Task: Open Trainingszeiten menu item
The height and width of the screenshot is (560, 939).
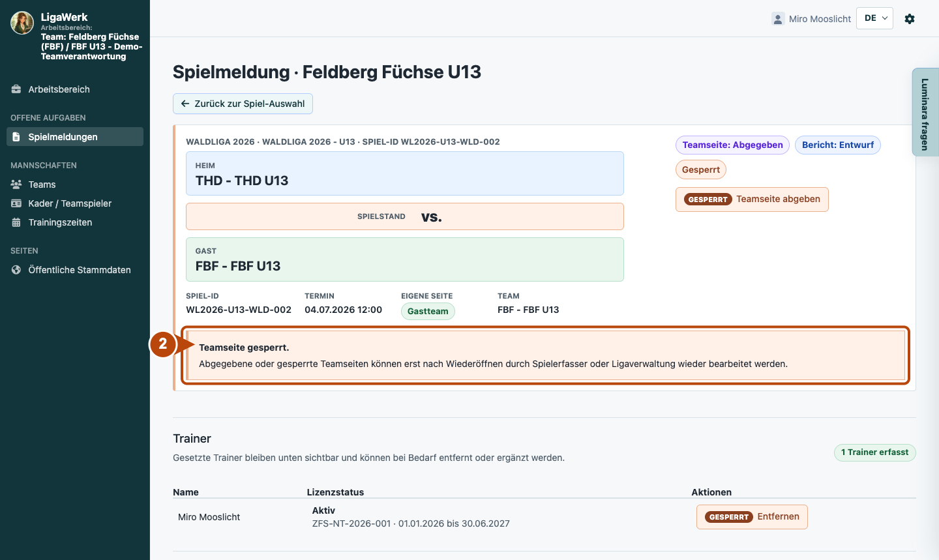Action: pos(75,222)
